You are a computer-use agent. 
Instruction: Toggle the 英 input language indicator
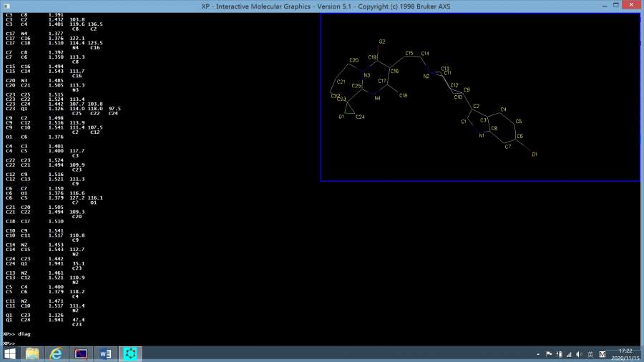coord(590,354)
